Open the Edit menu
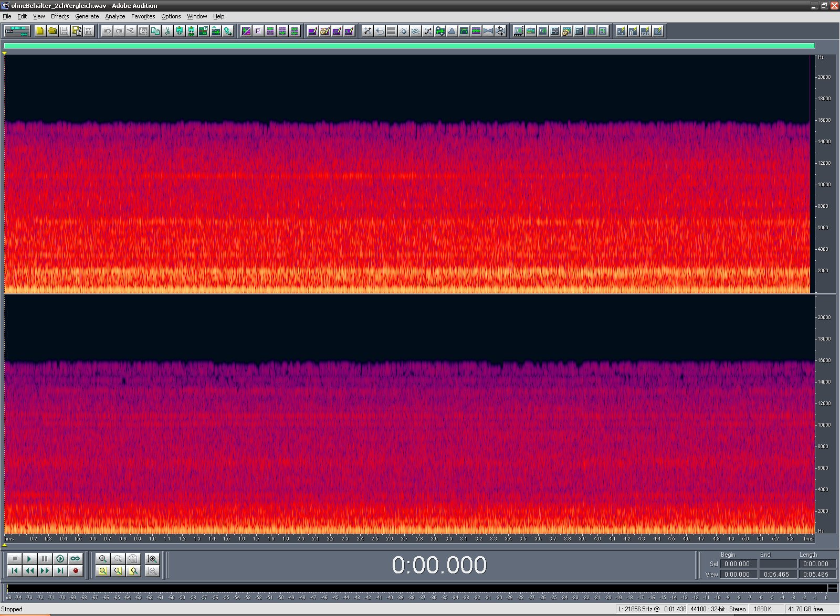 (x=22, y=16)
